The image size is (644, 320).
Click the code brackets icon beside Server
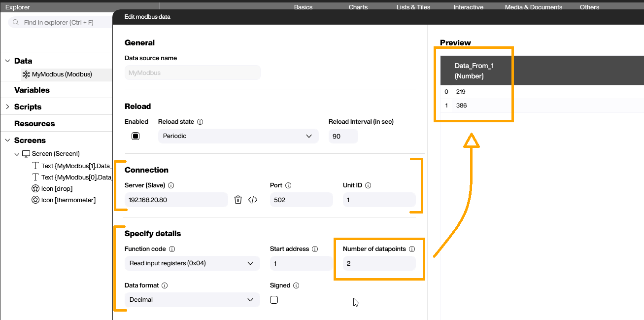coord(253,200)
